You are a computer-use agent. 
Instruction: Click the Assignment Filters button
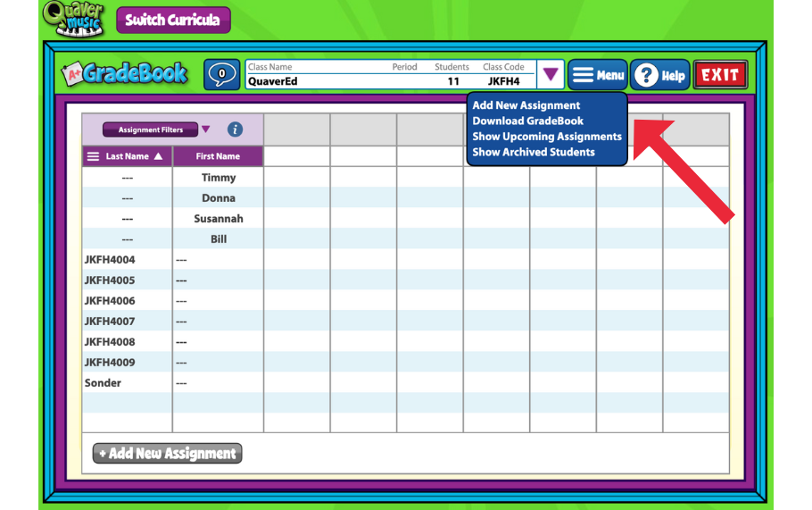(x=150, y=130)
